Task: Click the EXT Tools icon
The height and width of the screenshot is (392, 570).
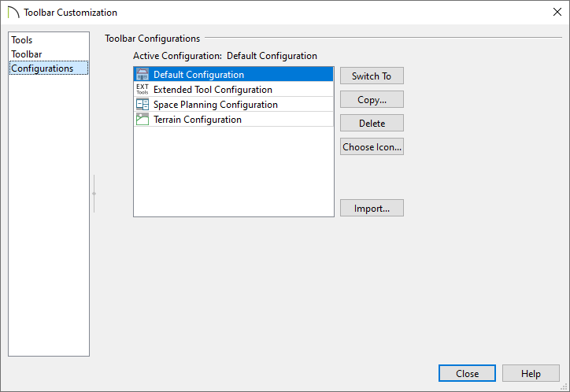Action: [x=142, y=89]
